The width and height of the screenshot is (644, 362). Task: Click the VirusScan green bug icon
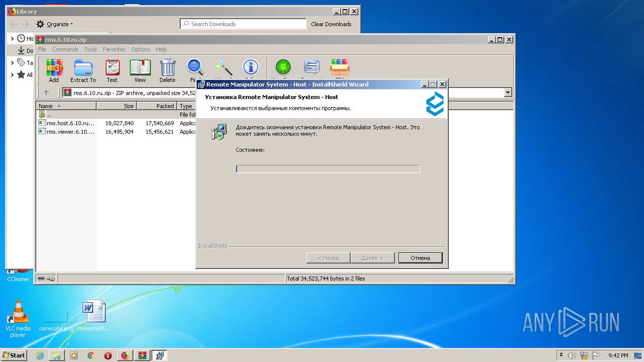(283, 68)
